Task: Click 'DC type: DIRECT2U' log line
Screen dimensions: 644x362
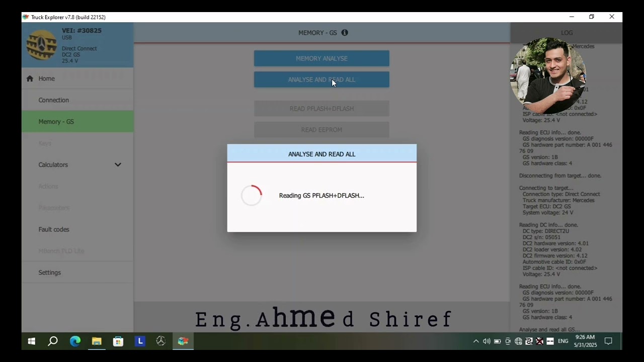Action: point(546,231)
